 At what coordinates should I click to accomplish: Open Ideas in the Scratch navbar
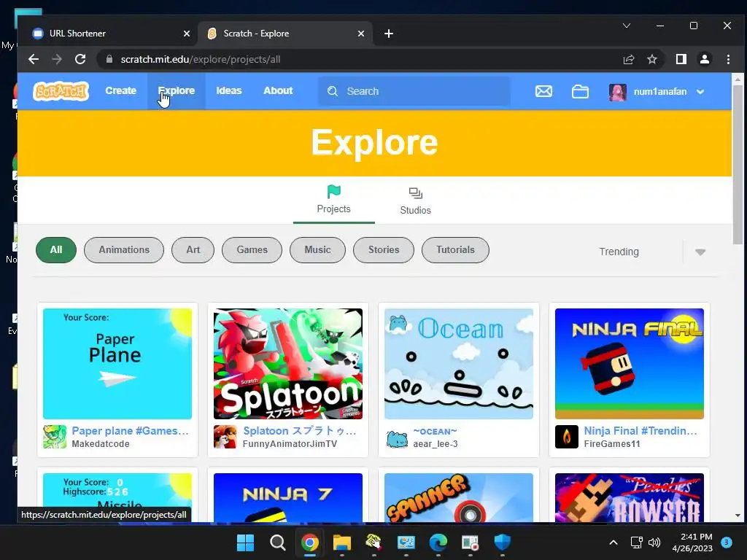228,90
